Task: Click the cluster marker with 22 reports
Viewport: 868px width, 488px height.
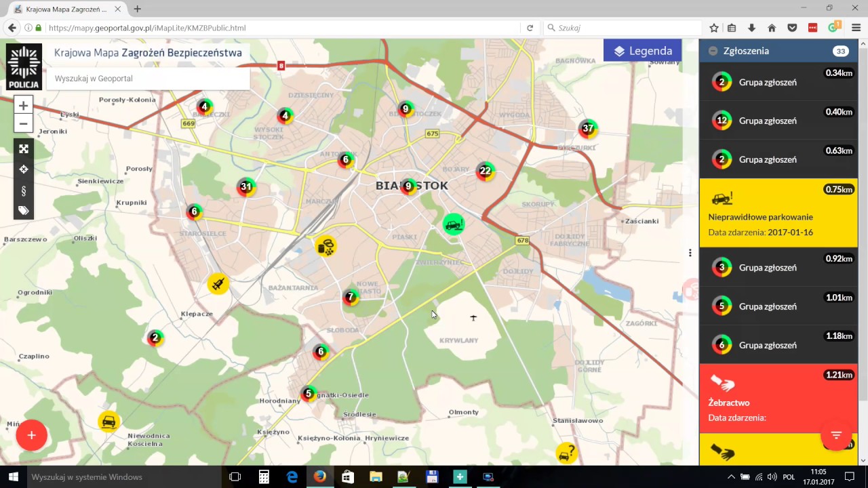Action: tap(485, 171)
